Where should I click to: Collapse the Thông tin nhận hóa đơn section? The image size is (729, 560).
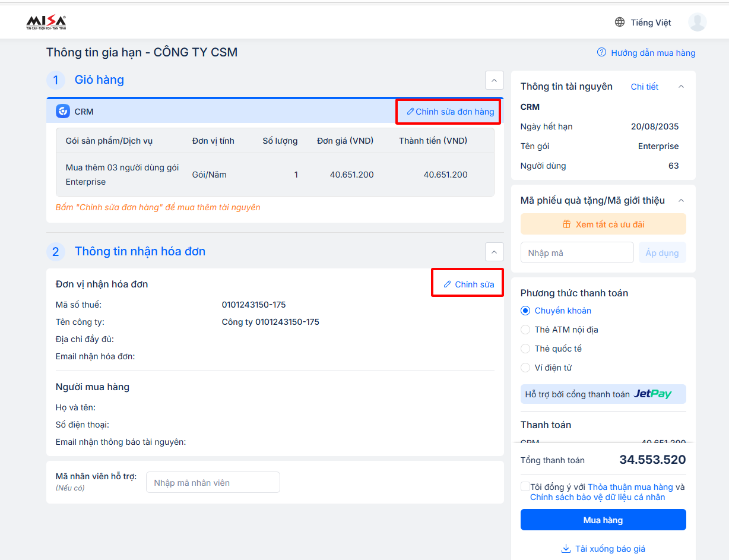coord(494,252)
